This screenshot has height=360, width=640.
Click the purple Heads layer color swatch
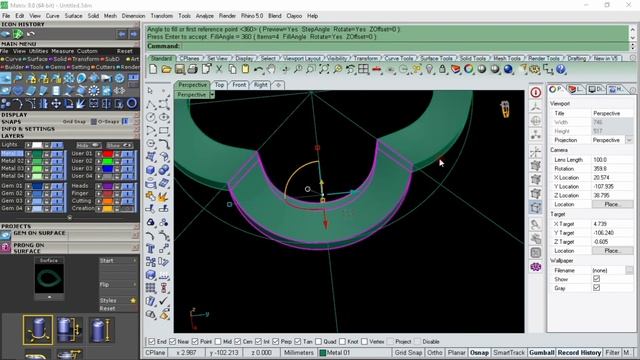tap(108, 186)
